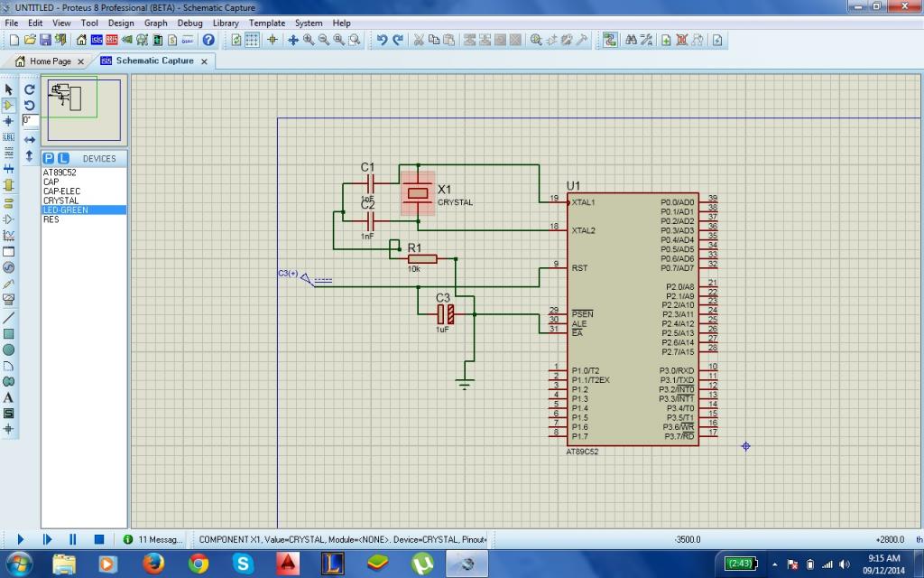The image size is (924, 578).
Task: Open the Library menu
Action: click(226, 23)
